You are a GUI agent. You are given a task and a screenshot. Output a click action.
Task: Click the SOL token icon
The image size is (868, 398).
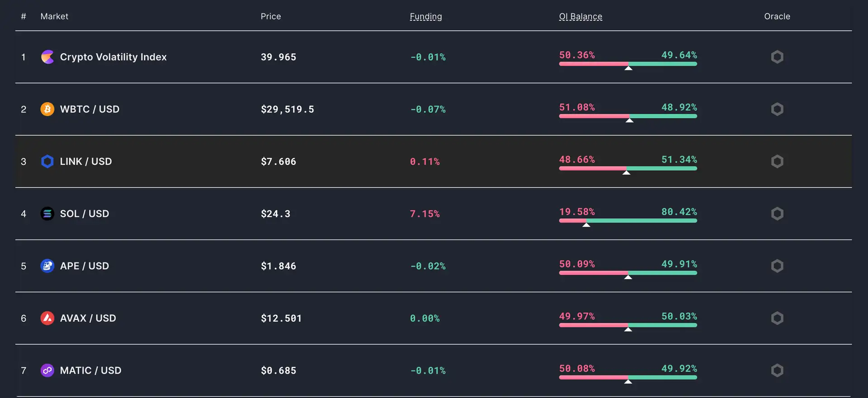[x=47, y=214]
